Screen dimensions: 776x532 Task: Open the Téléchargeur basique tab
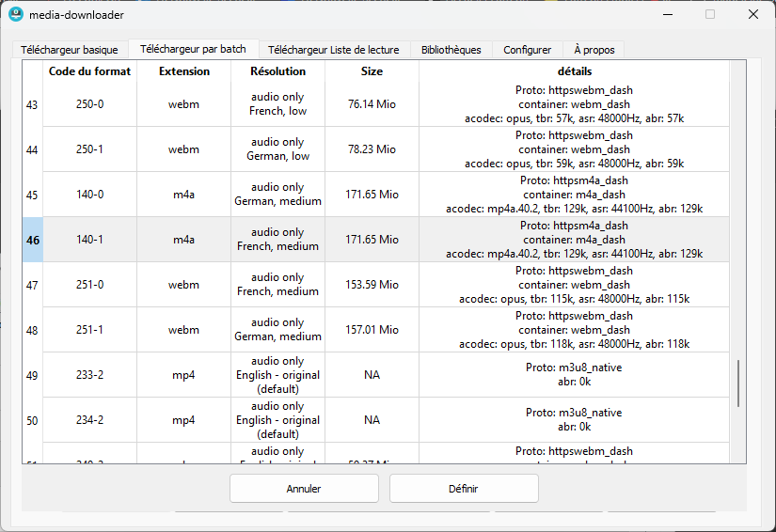click(x=70, y=50)
